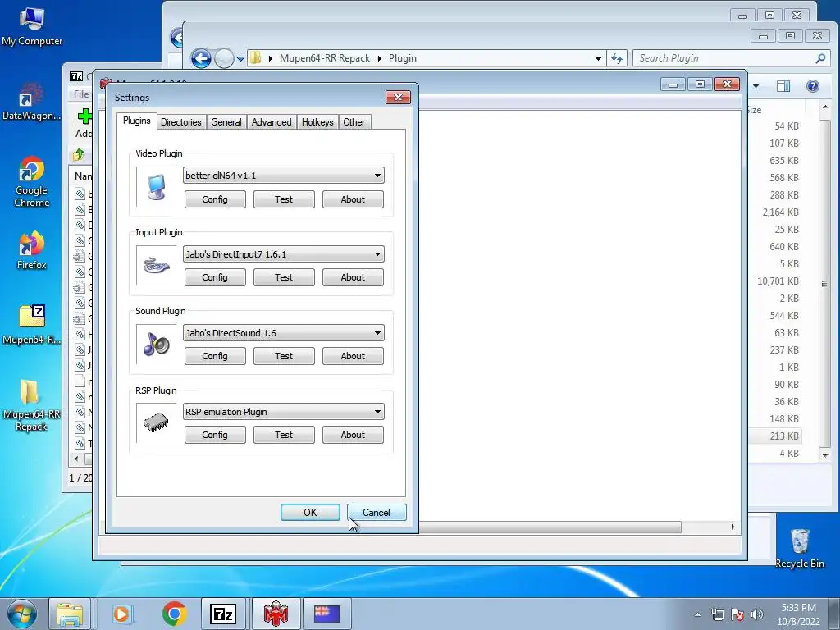Screen dimensions: 840x630
Task: Click the network icon in system tray
Action: pyautogui.click(x=717, y=614)
